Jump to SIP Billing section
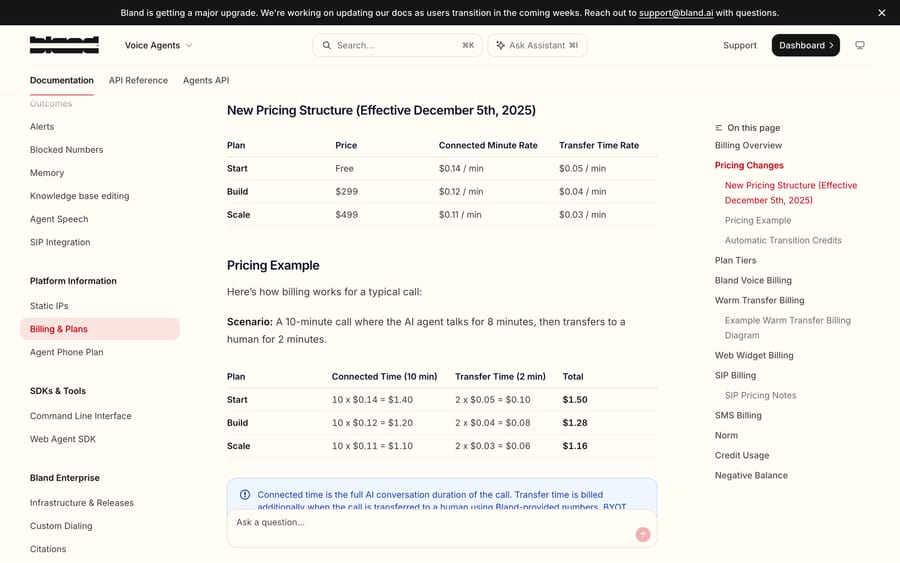Screen dimensions: 900x563 click(x=735, y=375)
